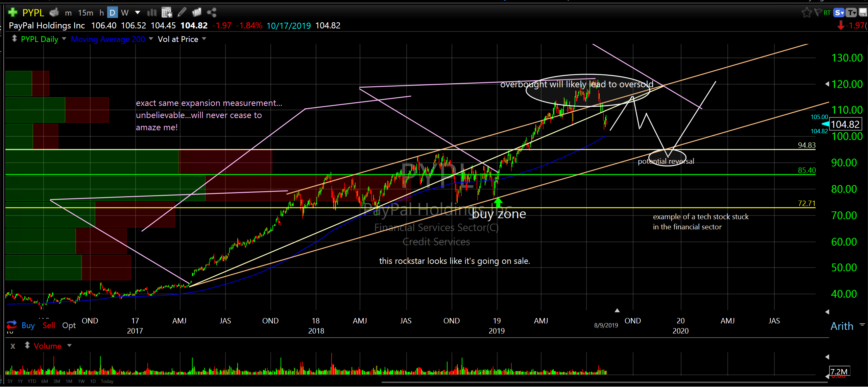Open the share chart icon
Image resolution: width=868 pixels, height=387 pixels.
tap(212, 13)
